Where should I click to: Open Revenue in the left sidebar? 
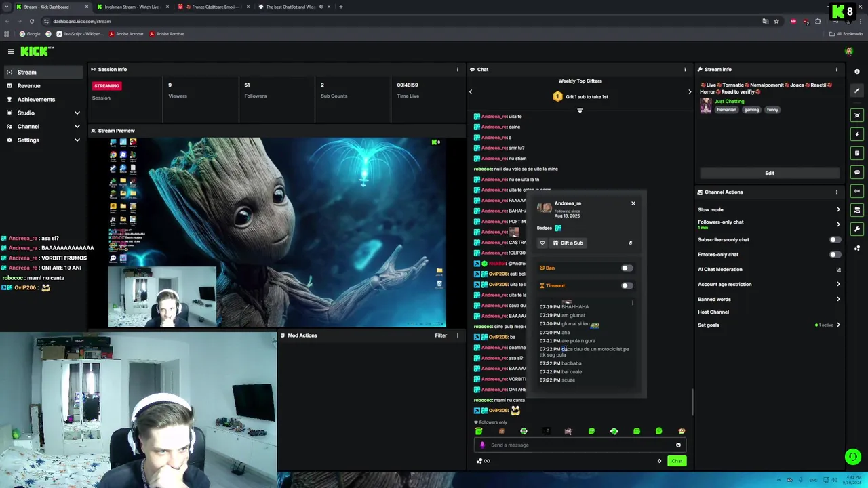point(43,85)
